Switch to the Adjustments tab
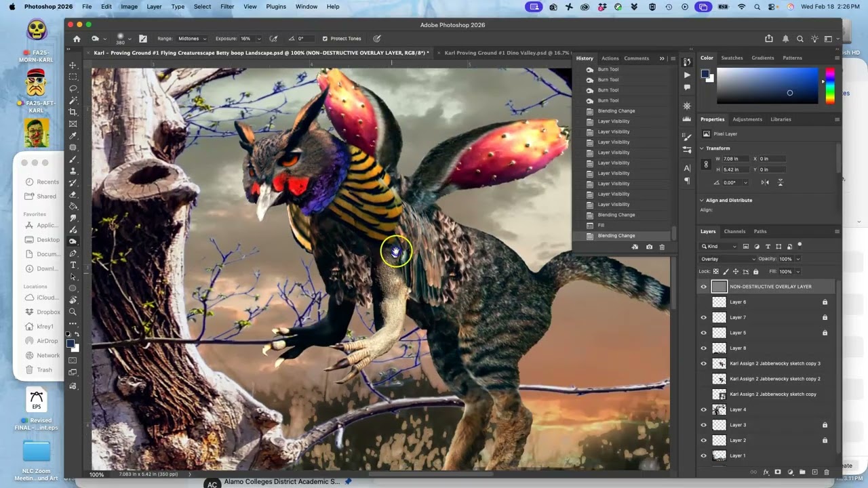This screenshot has height=488, width=868. (747, 119)
